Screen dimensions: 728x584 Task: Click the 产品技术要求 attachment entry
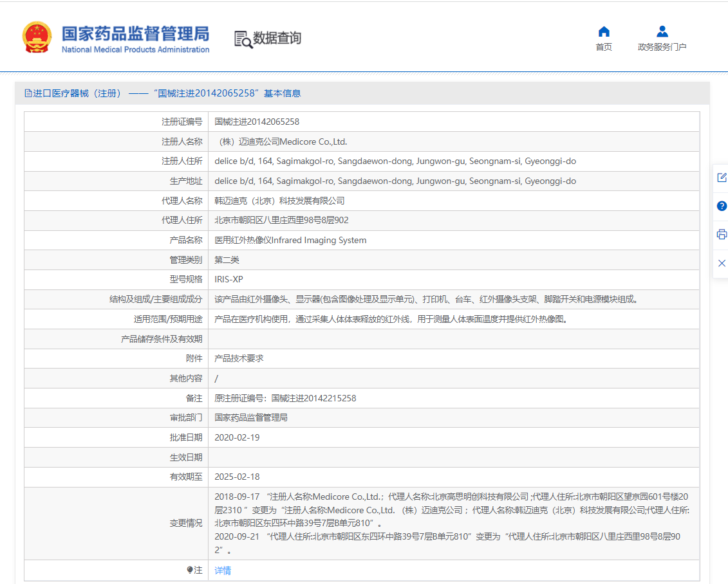[x=238, y=358]
